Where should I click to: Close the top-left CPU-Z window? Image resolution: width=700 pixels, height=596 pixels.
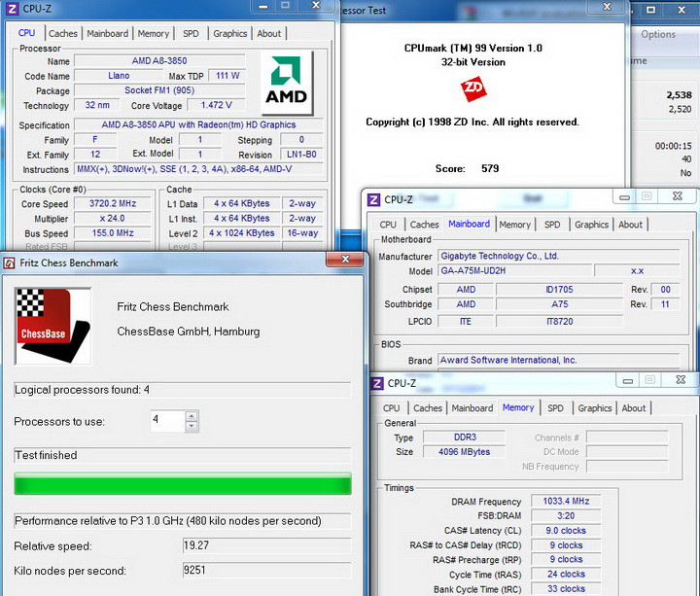pos(316,6)
